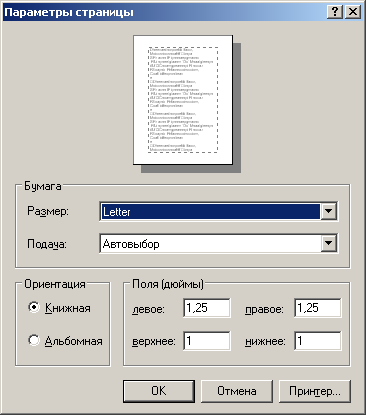Click the левое: label text
The height and width of the screenshot is (415, 366).
pyautogui.click(x=148, y=309)
